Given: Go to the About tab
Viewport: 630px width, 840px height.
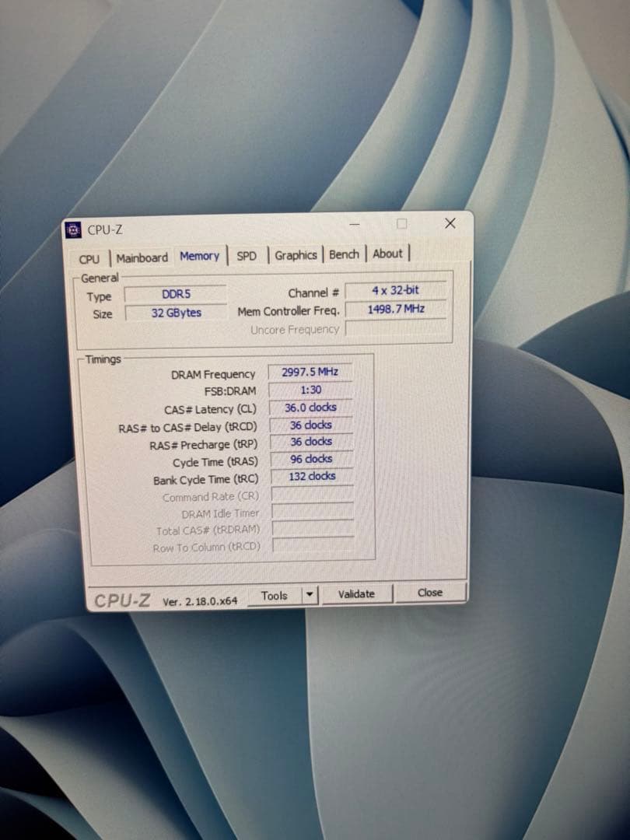Looking at the screenshot, I should pyautogui.click(x=387, y=254).
